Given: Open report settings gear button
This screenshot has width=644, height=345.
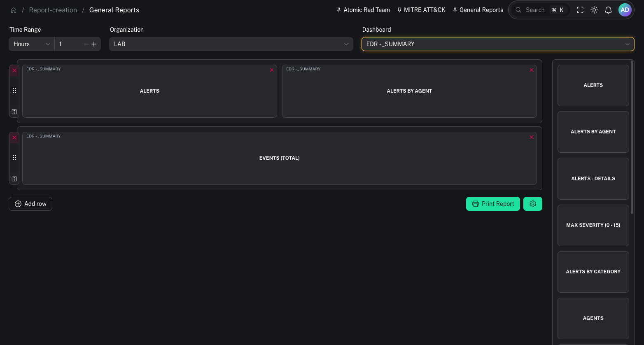Looking at the screenshot, I should tap(533, 204).
